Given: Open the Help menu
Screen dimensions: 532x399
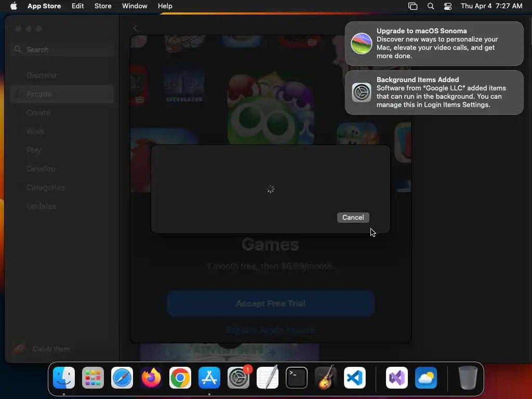Looking at the screenshot, I should 165,6.
